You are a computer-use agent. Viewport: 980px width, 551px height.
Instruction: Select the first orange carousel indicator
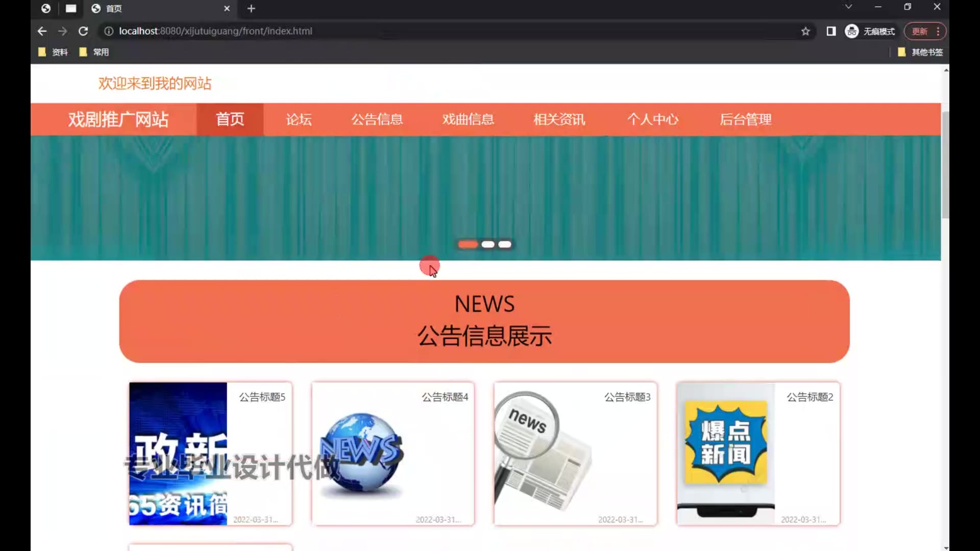pyautogui.click(x=468, y=244)
